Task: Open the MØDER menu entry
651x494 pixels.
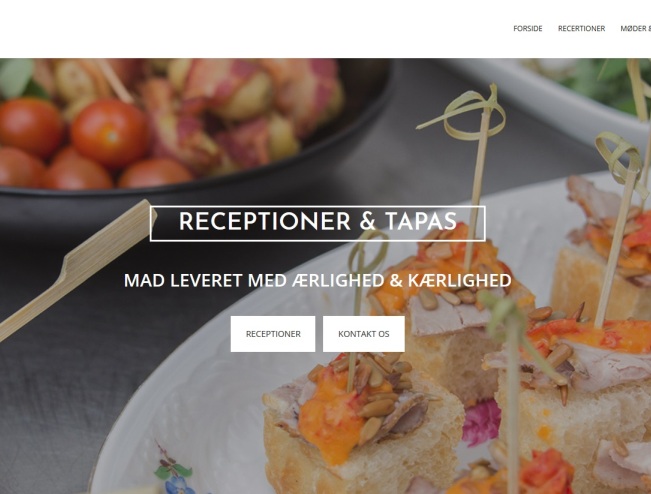Action: (x=635, y=29)
